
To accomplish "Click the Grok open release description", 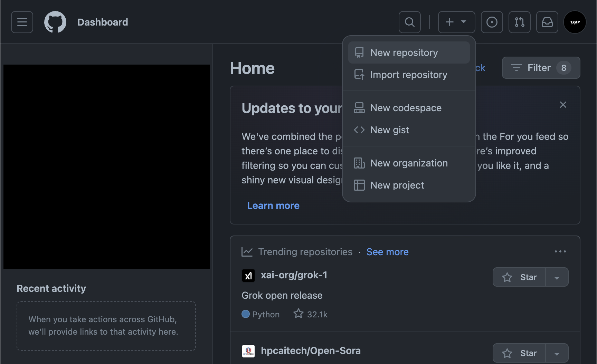I will [x=282, y=295].
